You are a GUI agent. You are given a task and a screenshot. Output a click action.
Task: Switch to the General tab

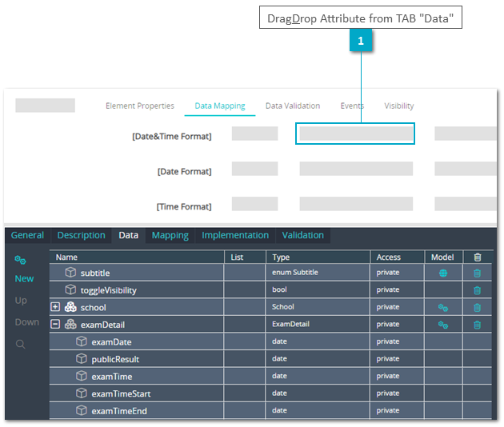click(x=27, y=235)
